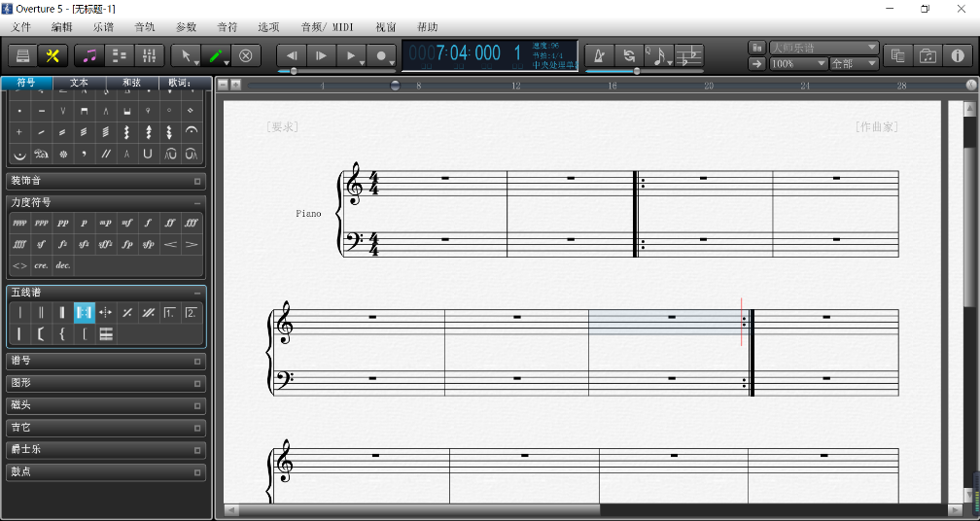Click the circled X eraser tool

(x=246, y=55)
